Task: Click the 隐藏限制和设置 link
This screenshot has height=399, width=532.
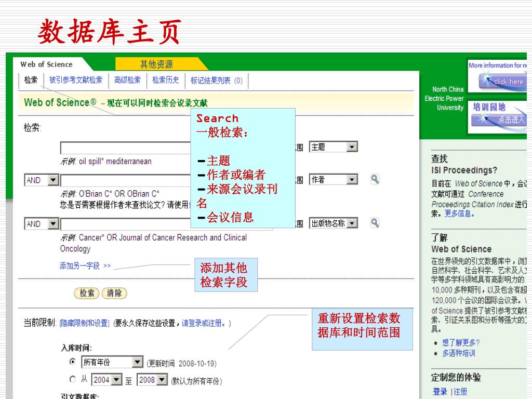Action: [x=85, y=323]
